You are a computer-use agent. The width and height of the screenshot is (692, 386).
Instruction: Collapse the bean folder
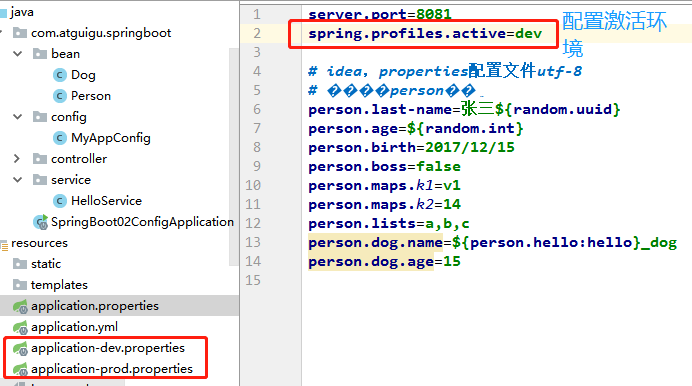pyautogui.click(x=18, y=54)
